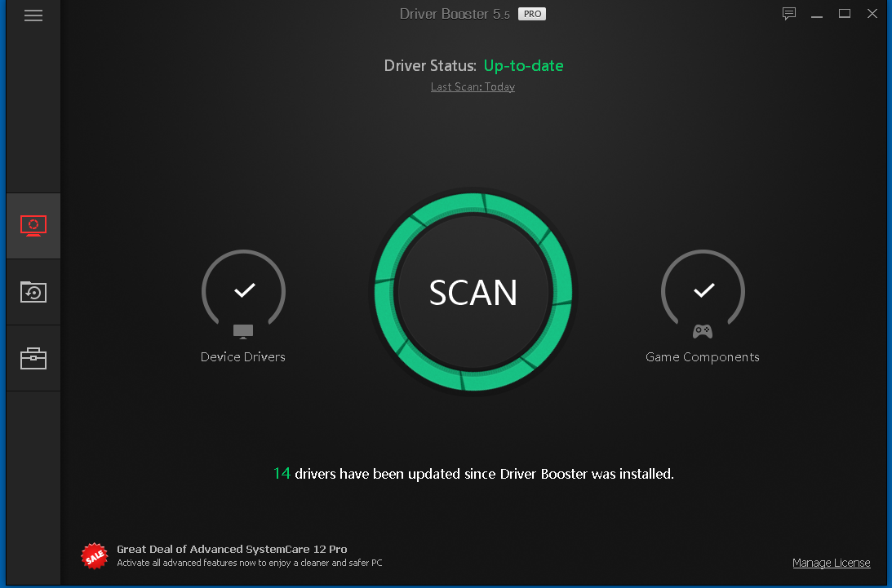This screenshot has height=588, width=892.
Task: Click the feedback speech bubble icon
Action: click(788, 14)
